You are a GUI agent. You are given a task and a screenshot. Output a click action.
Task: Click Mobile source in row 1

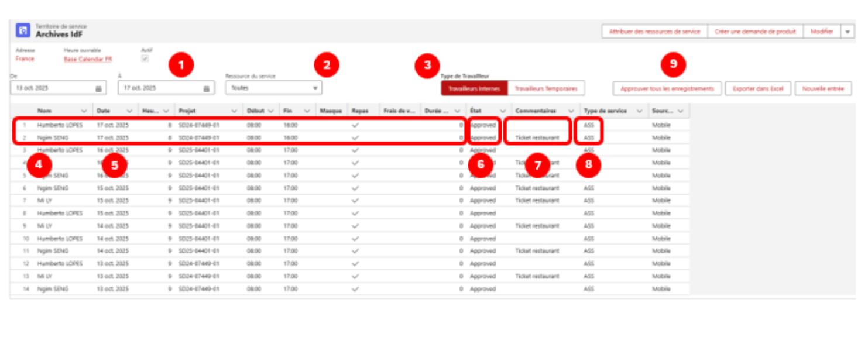click(661, 125)
